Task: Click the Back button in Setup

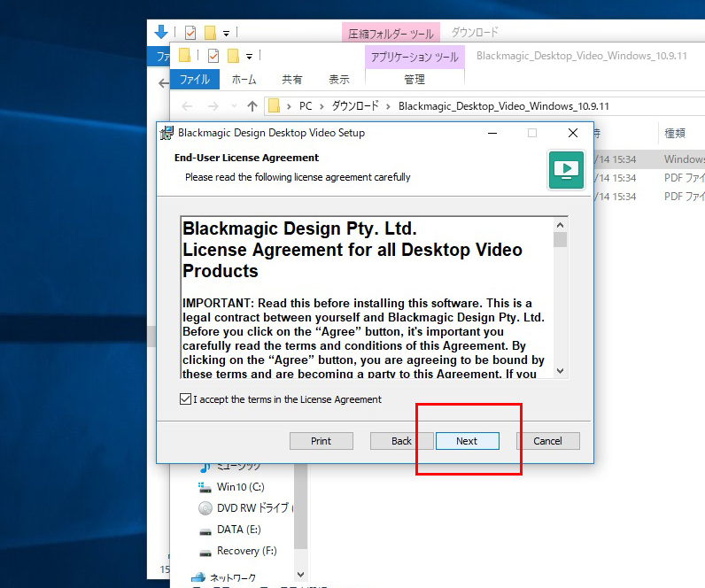Action: click(401, 441)
